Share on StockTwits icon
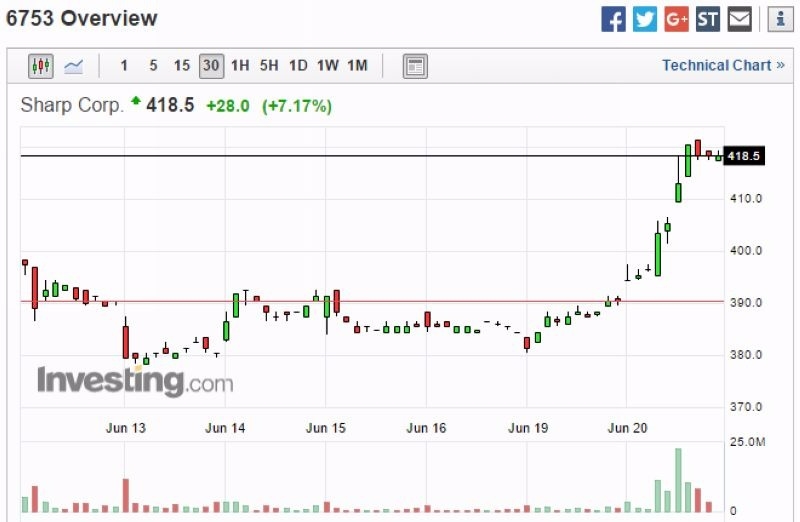The image size is (800, 522). tap(708, 19)
